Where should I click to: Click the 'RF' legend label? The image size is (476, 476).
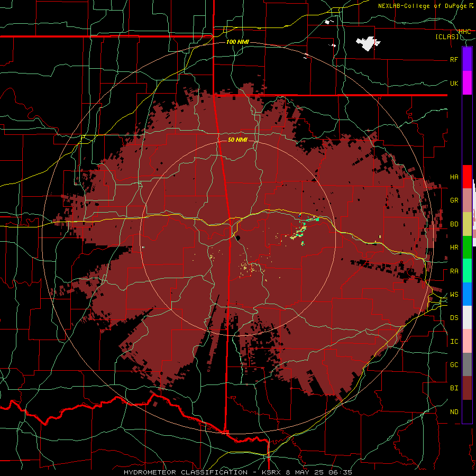coord(454,59)
